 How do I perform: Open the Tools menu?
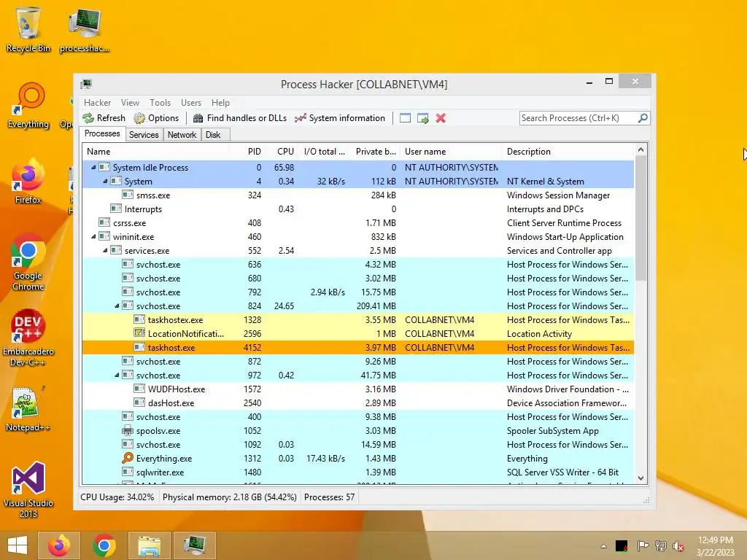(160, 103)
